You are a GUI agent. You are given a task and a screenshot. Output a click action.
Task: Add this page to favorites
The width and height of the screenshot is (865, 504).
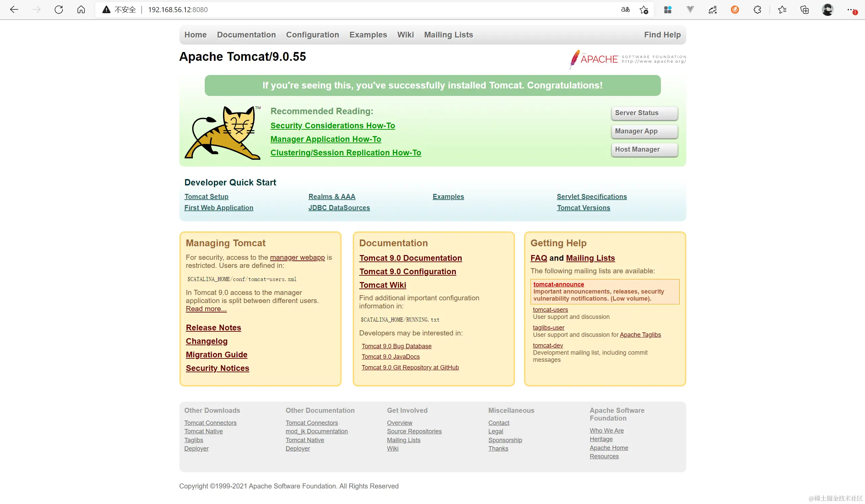pos(644,9)
